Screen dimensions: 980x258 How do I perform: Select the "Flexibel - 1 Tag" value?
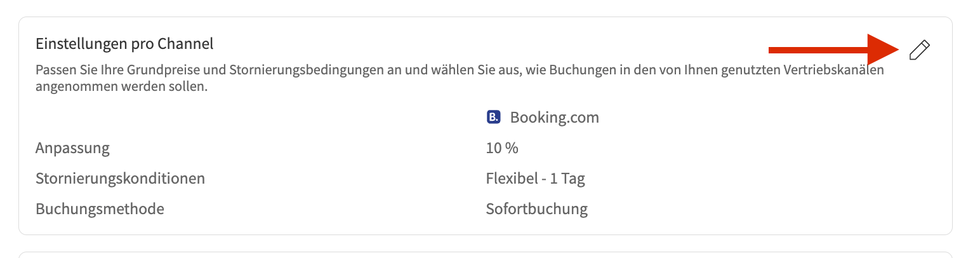pos(535,179)
